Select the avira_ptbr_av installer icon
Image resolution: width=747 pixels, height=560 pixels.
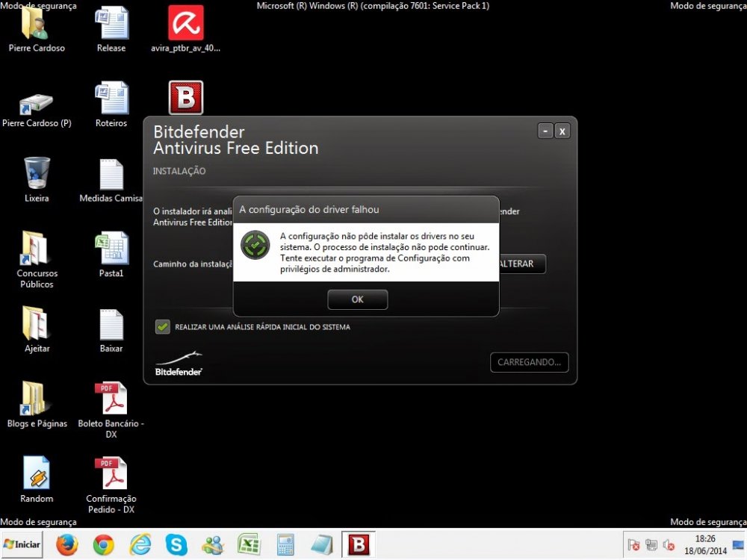(186, 30)
